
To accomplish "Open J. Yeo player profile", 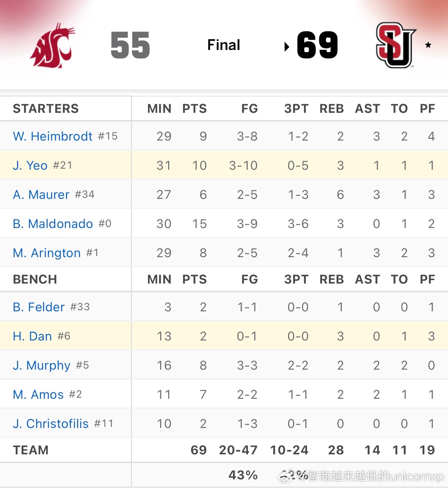I will point(30,165).
